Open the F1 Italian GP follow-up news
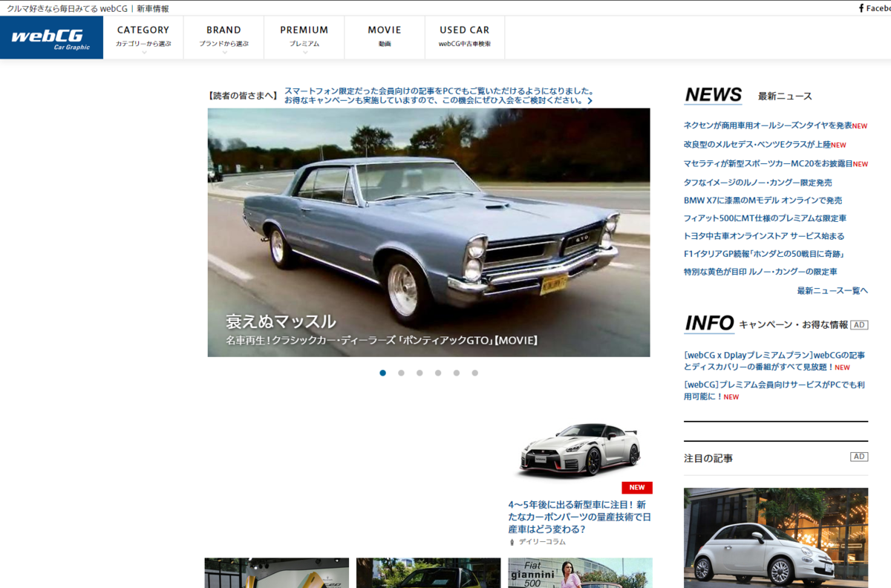This screenshot has height=588, width=891. point(766,253)
